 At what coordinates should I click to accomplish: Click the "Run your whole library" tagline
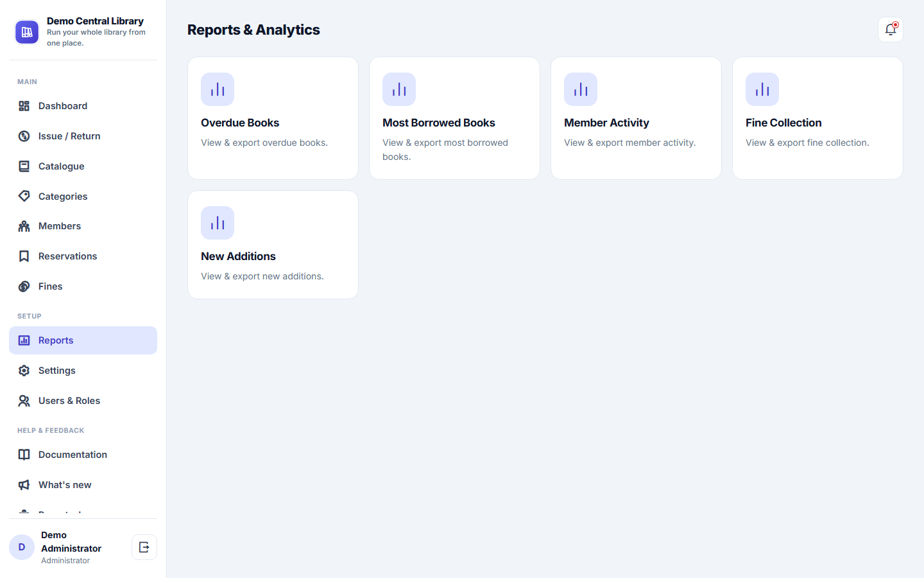pos(96,37)
